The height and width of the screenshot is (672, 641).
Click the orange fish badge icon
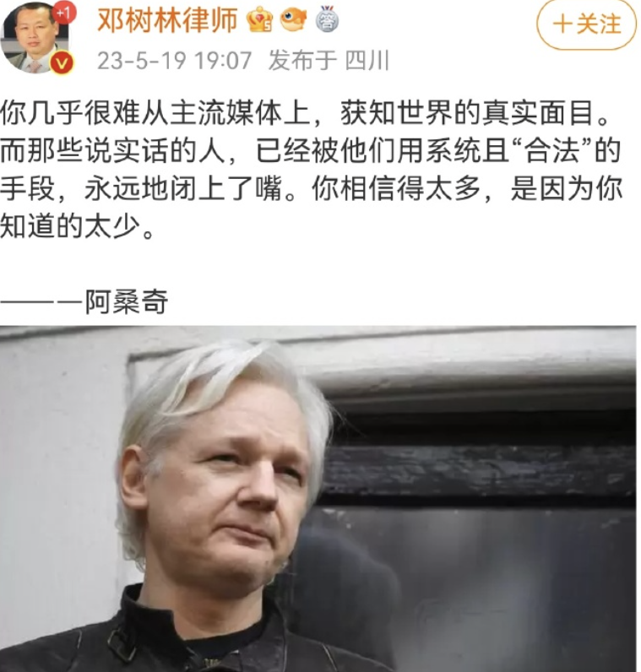pyautogui.click(x=293, y=19)
